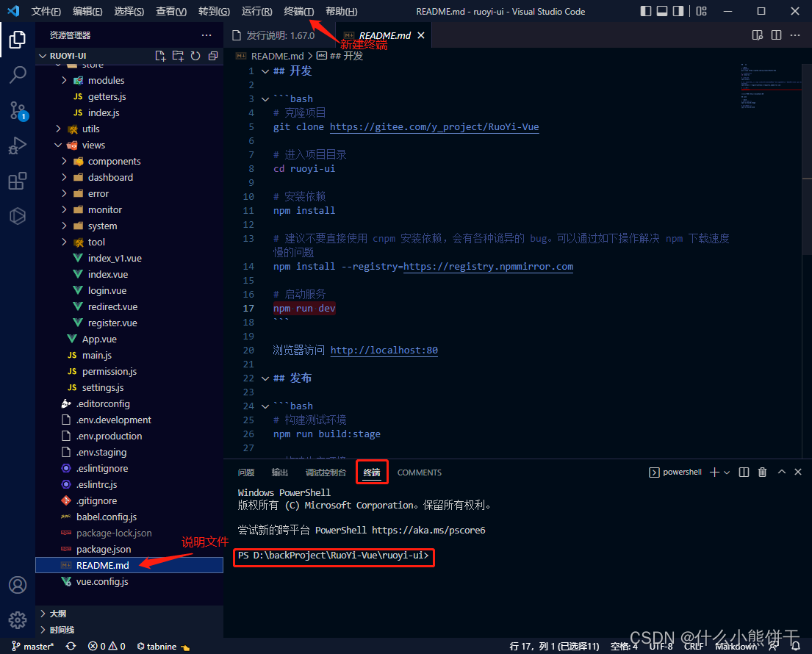Toggle bottom panel visibility
This screenshot has height=654, width=812.
tap(662, 11)
